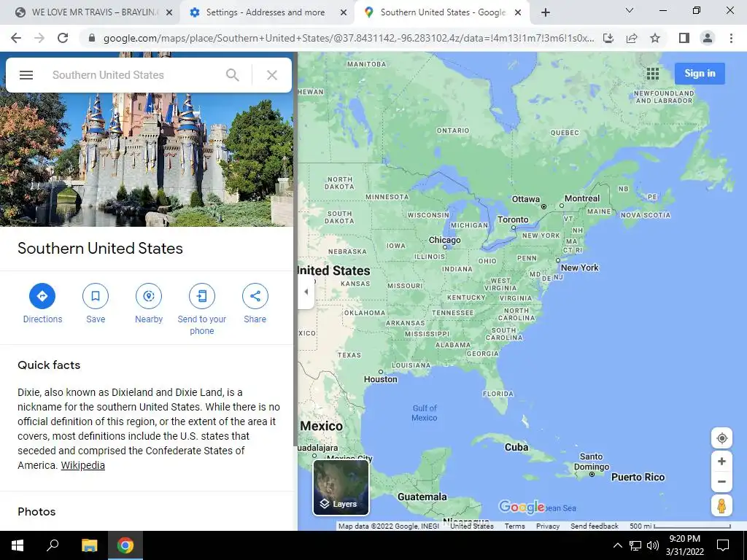Viewport: 747px width, 560px height.
Task: Collapse the side panel with arrow
Action: coord(306,292)
